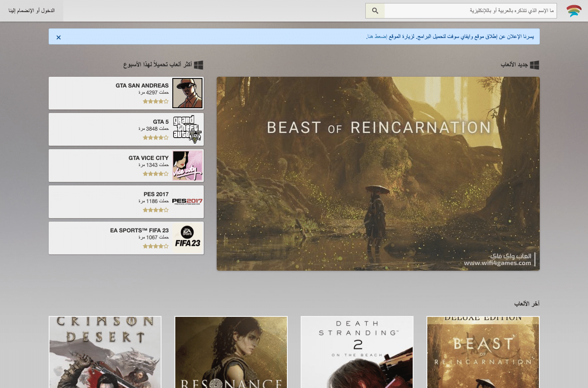Image resolution: width=588 pixels, height=388 pixels.
Task: Click PES 2017 star rating
Action: [x=156, y=210]
